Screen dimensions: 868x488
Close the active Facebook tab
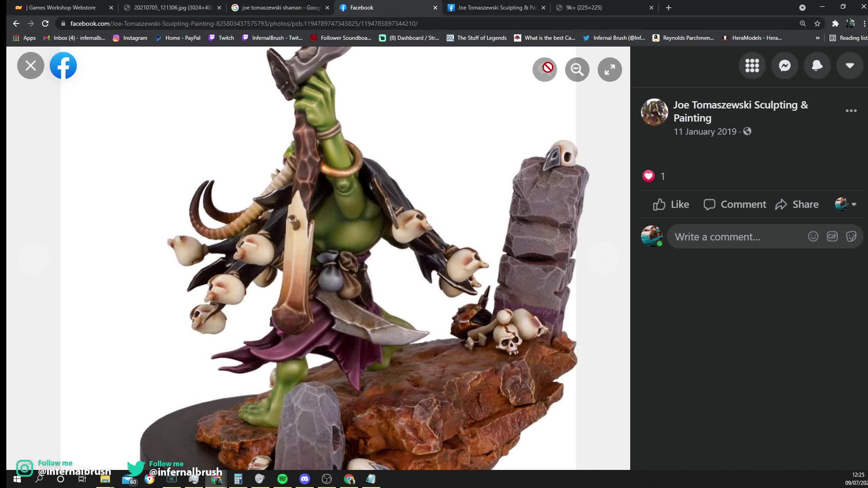pos(435,8)
